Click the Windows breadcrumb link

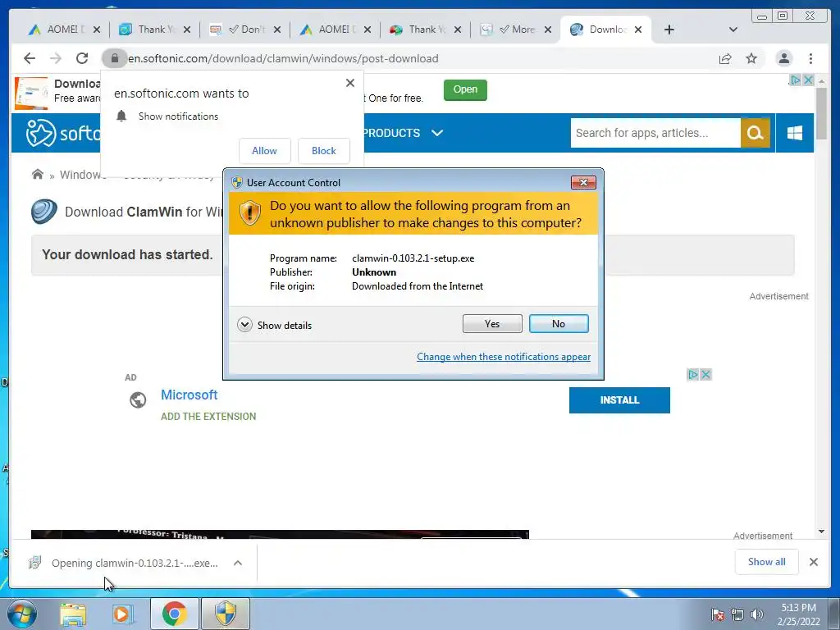81,175
